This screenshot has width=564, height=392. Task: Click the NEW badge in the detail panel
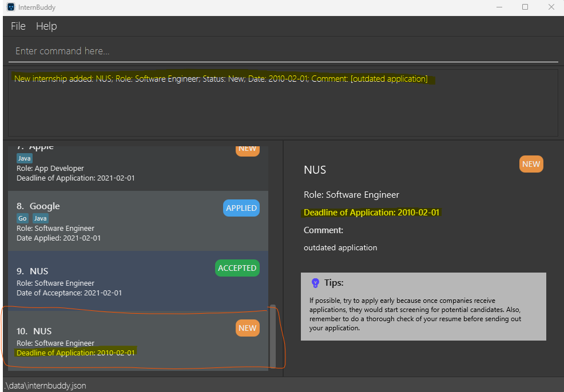(x=531, y=164)
